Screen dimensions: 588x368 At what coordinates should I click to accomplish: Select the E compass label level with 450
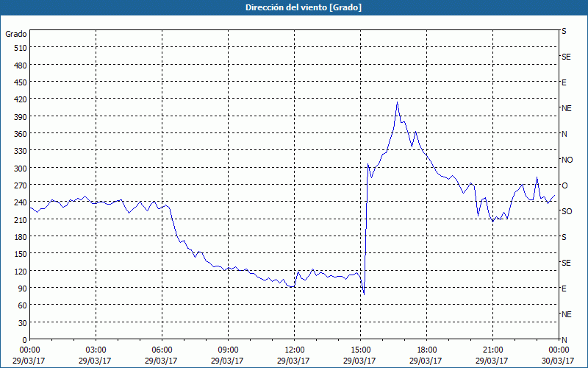click(564, 82)
